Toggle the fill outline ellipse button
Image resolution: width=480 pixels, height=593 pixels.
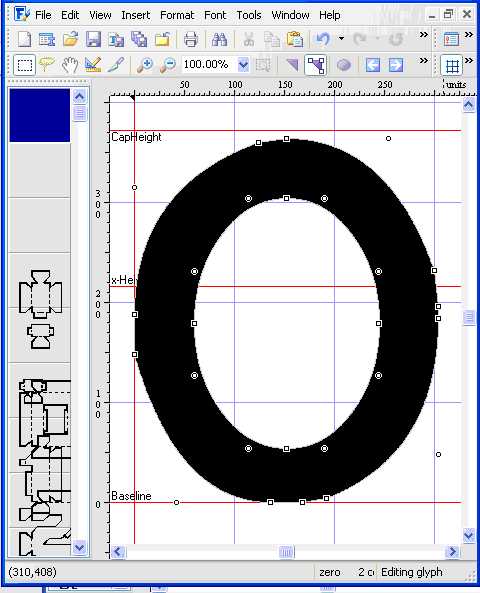343,65
